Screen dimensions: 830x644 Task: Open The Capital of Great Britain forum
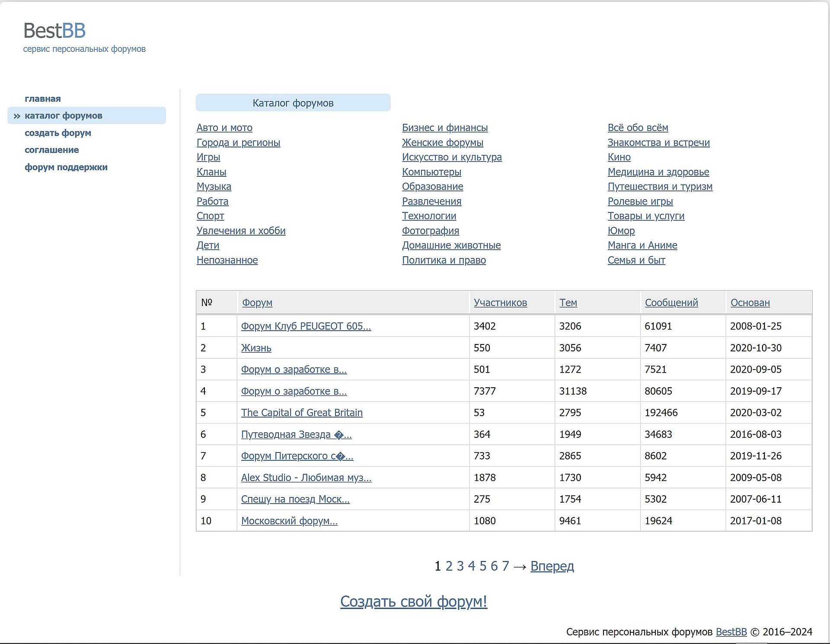click(302, 413)
